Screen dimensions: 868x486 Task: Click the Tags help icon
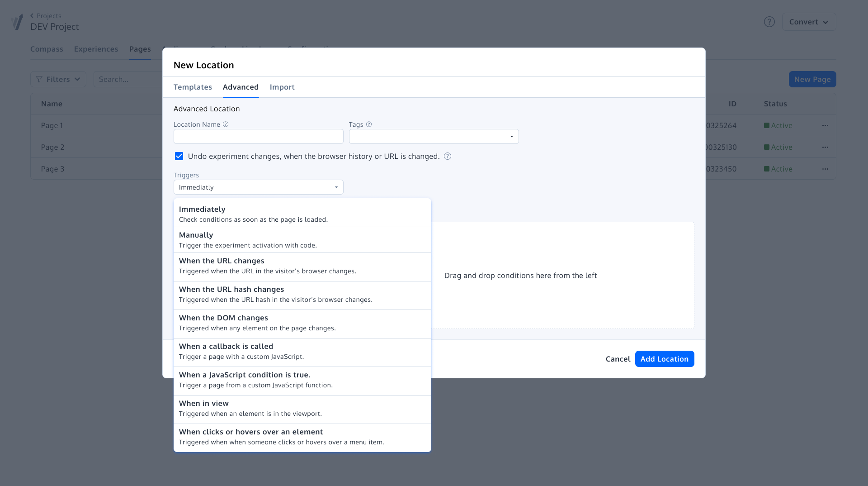[369, 124]
